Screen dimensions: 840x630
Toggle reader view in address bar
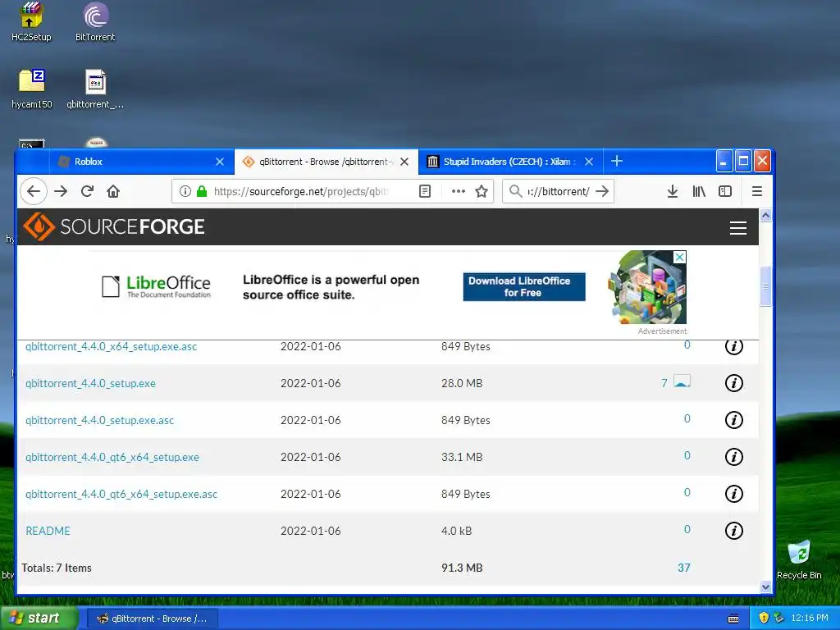tap(425, 191)
